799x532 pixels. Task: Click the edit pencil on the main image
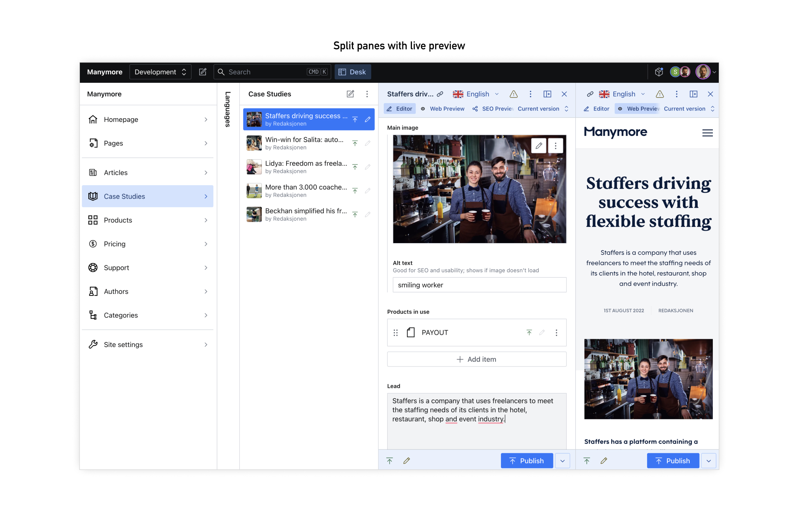pyautogui.click(x=539, y=146)
